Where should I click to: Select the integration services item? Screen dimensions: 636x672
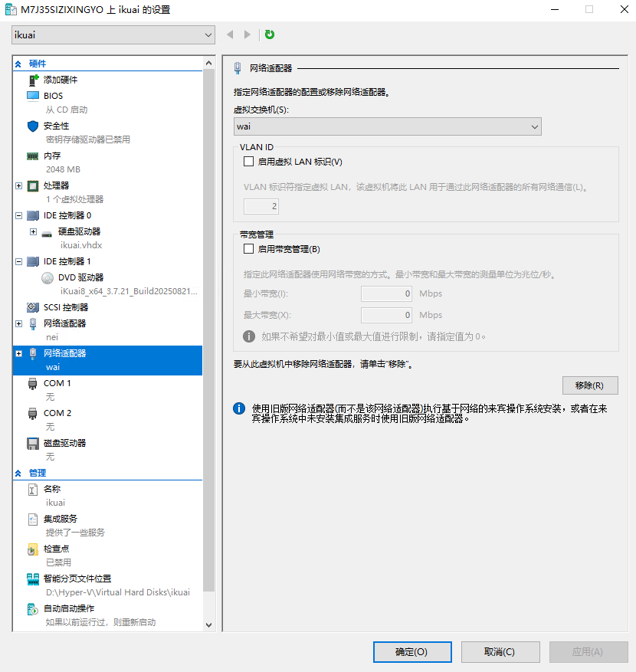(60, 519)
